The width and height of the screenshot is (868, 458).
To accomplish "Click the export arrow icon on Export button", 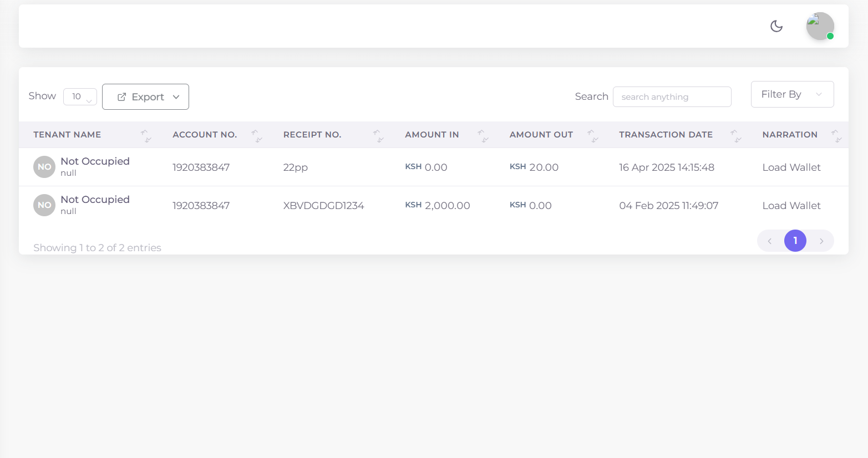I will point(121,96).
